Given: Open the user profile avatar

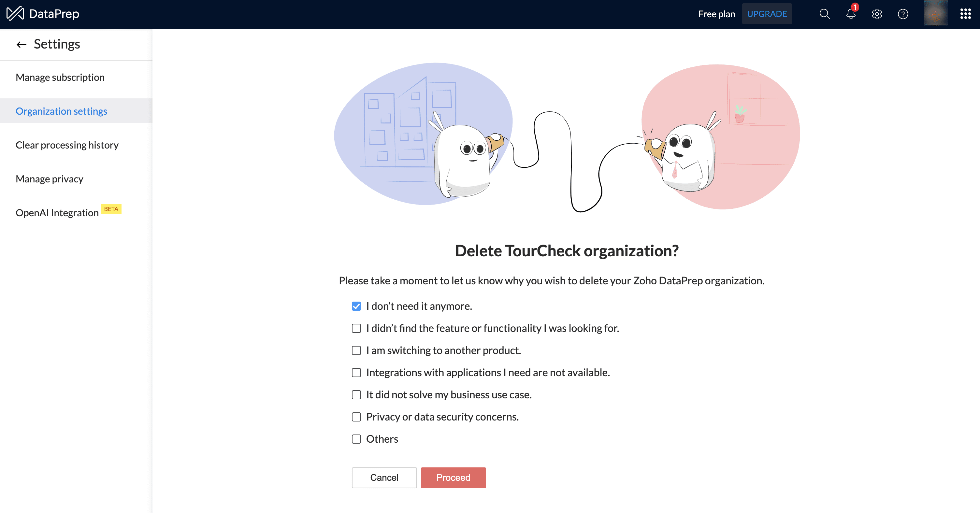Looking at the screenshot, I should coord(936,14).
